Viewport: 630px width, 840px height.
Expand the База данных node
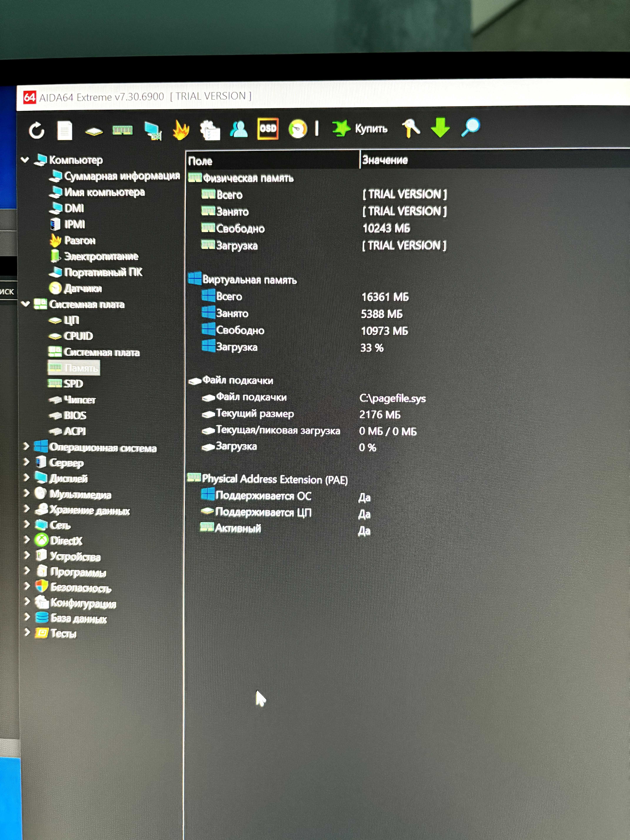(27, 617)
